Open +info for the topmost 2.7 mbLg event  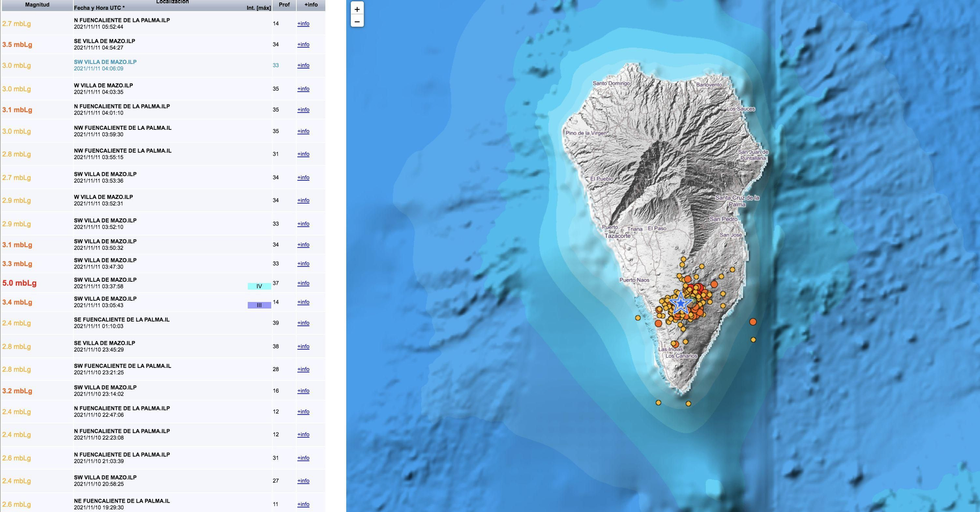click(x=303, y=24)
